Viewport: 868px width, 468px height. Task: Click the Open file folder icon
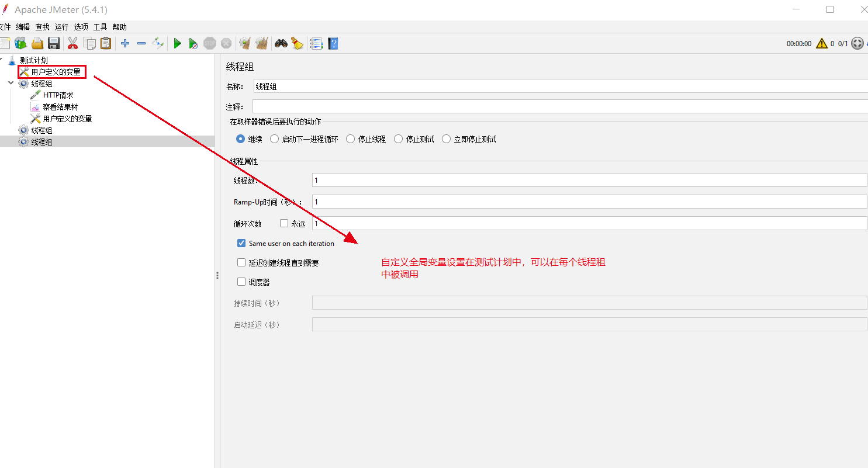pyautogui.click(x=37, y=43)
